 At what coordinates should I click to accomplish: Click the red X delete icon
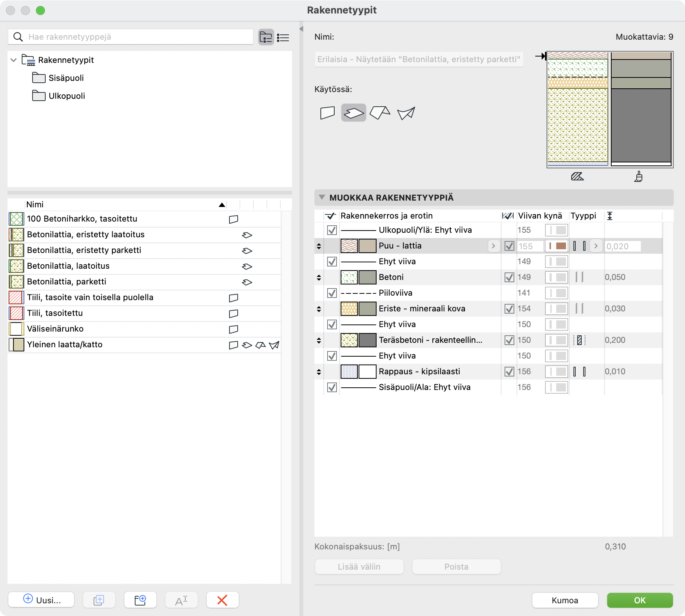(x=222, y=600)
